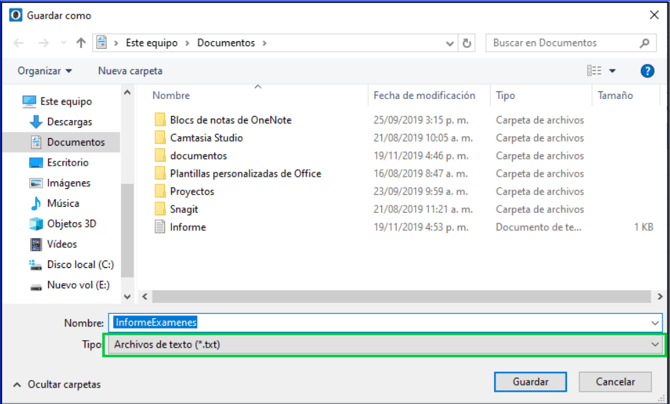Expand the address bar history dropdown
Image resolution: width=670 pixels, height=404 pixels.
448,44
